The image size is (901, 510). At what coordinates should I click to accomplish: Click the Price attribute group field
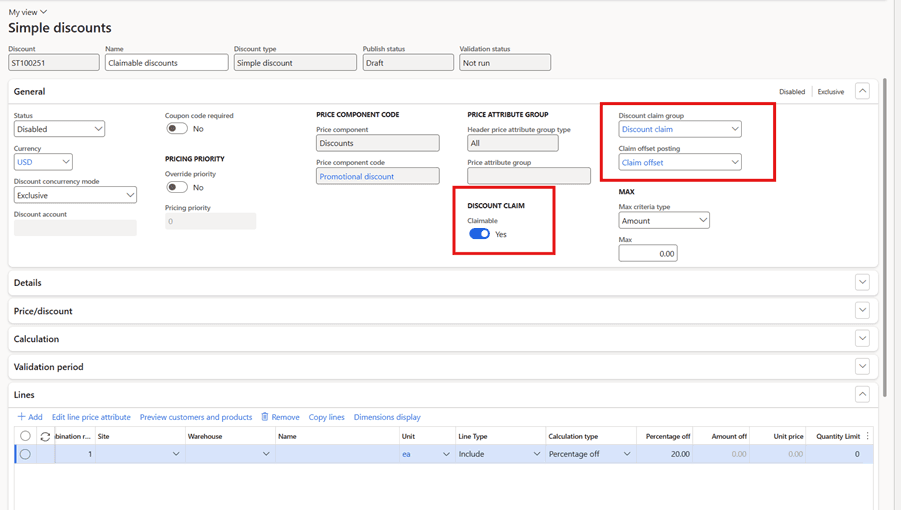[x=529, y=176]
